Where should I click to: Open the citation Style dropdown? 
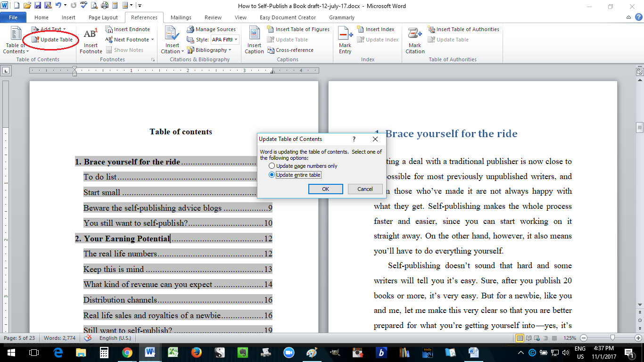[x=236, y=40]
